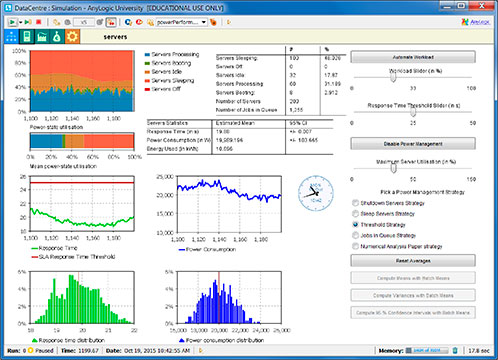Click the garbage collection trash icon
Image resolution: width=498 pixels, height=360 pixels.
coord(455,350)
